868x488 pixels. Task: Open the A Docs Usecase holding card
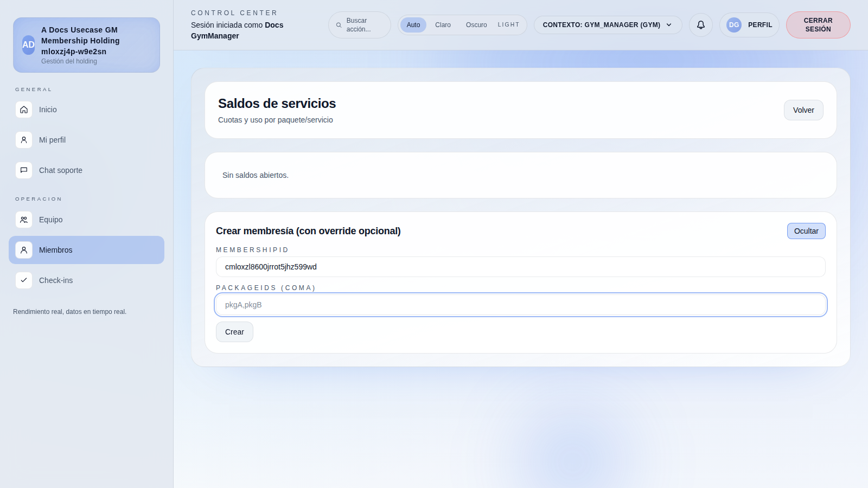coord(86,45)
